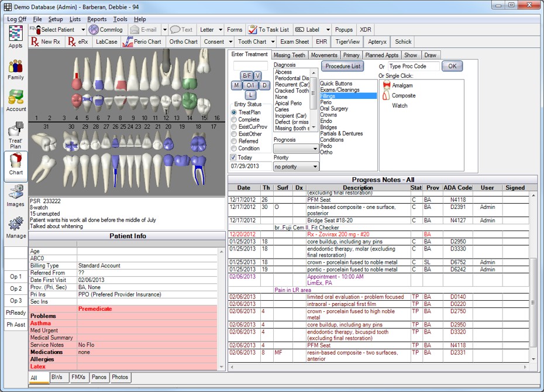The image size is (544, 392).
Task: Switch to the Missing Teeth tab
Action: [x=289, y=55]
